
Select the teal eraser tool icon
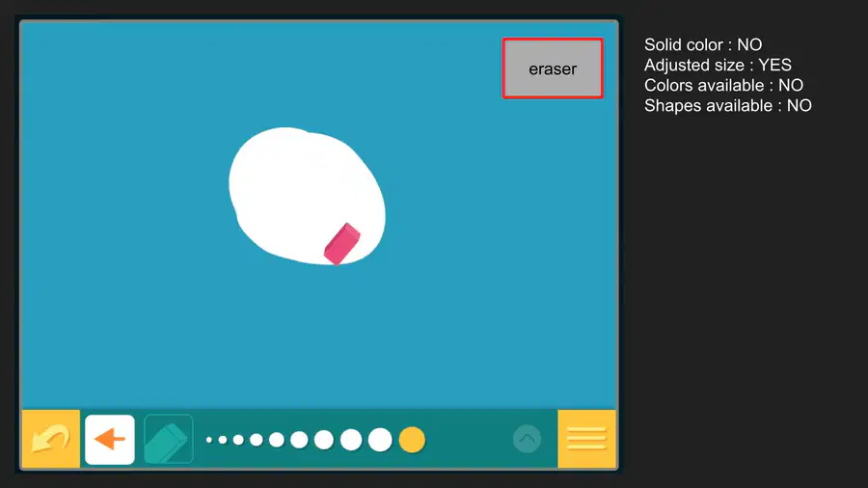pos(168,440)
